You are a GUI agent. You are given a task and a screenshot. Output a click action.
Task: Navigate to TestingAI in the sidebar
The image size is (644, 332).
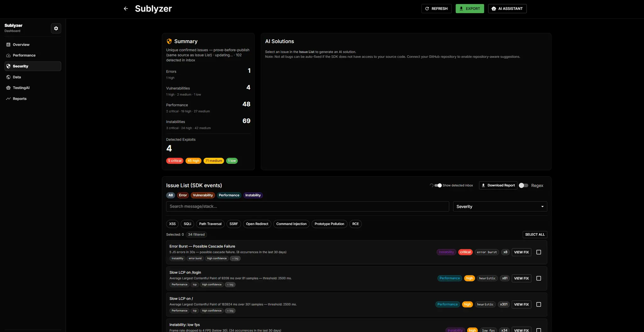point(33,88)
